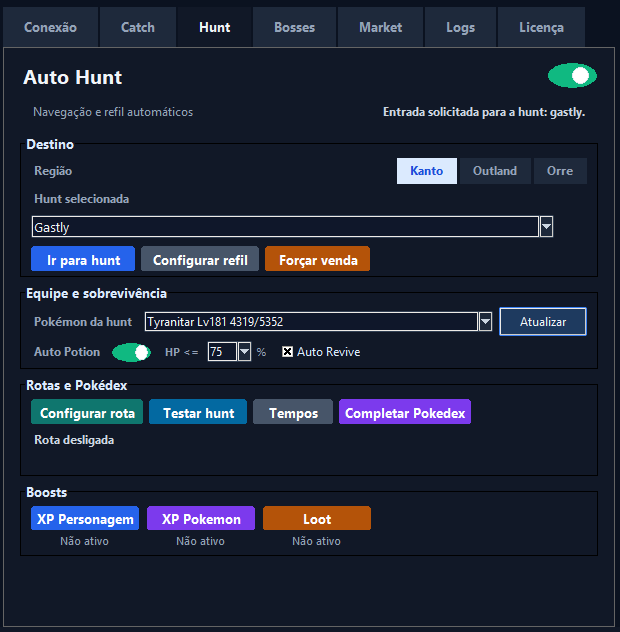Viewport: 620px width, 632px height.
Task: Click the Atualizar button
Action: [543, 322]
